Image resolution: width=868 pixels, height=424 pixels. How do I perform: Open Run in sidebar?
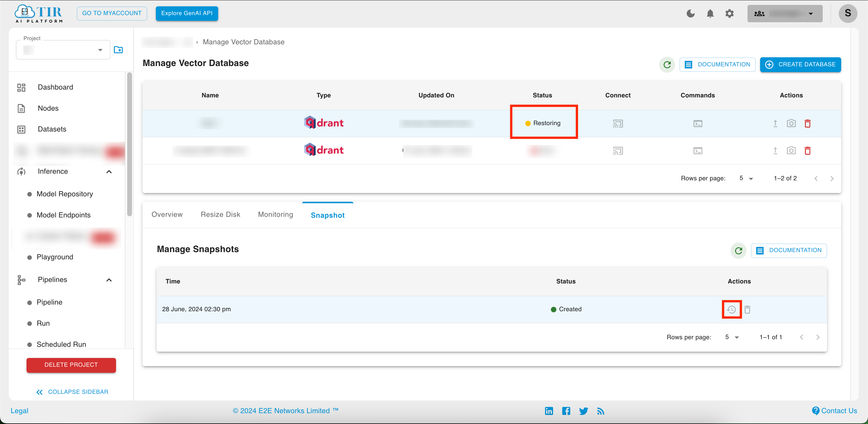point(43,324)
